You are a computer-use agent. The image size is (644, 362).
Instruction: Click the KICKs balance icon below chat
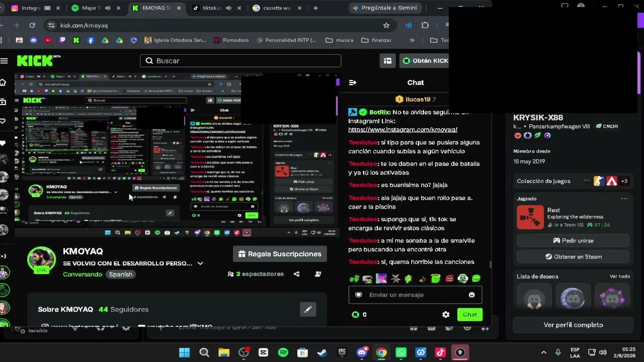point(356,315)
